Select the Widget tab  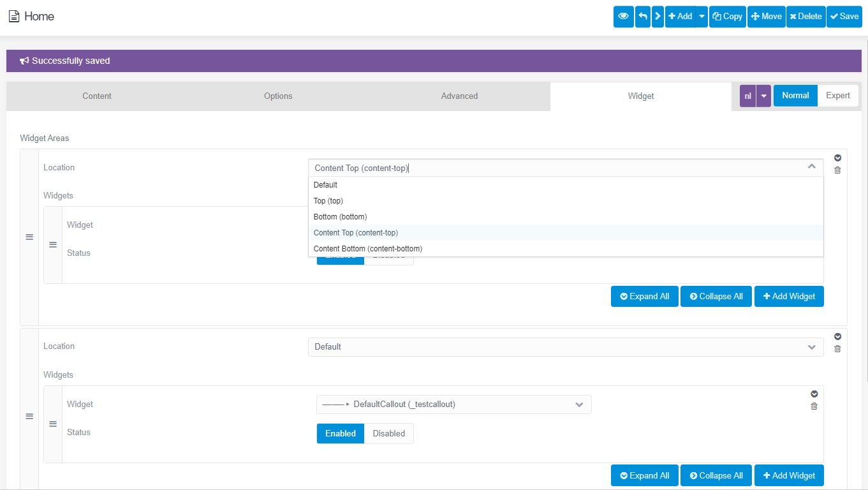641,96
